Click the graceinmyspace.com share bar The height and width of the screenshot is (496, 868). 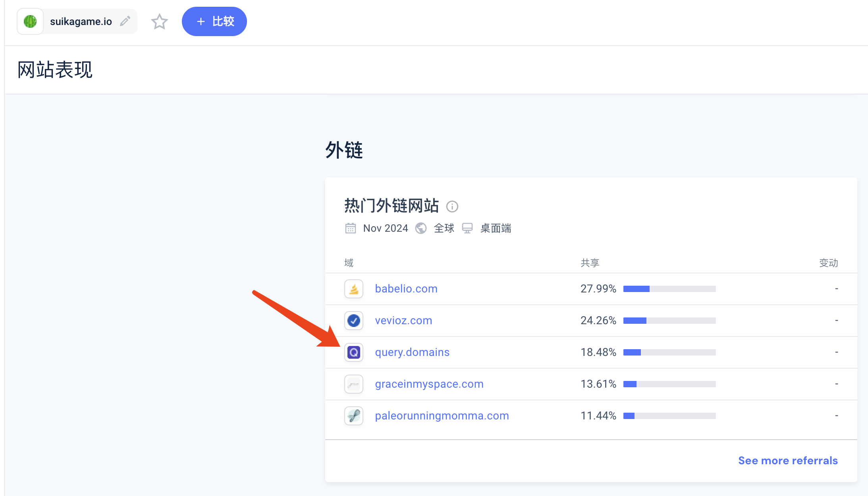coord(669,384)
